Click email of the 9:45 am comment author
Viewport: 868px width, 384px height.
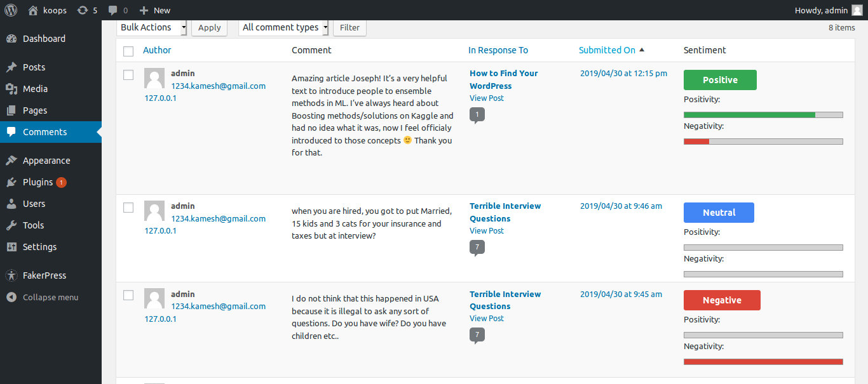(218, 306)
